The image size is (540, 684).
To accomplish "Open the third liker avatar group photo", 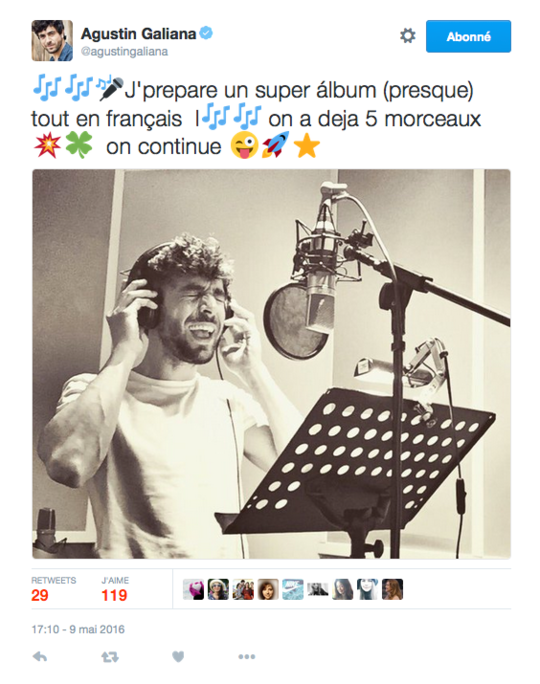I will click(243, 589).
